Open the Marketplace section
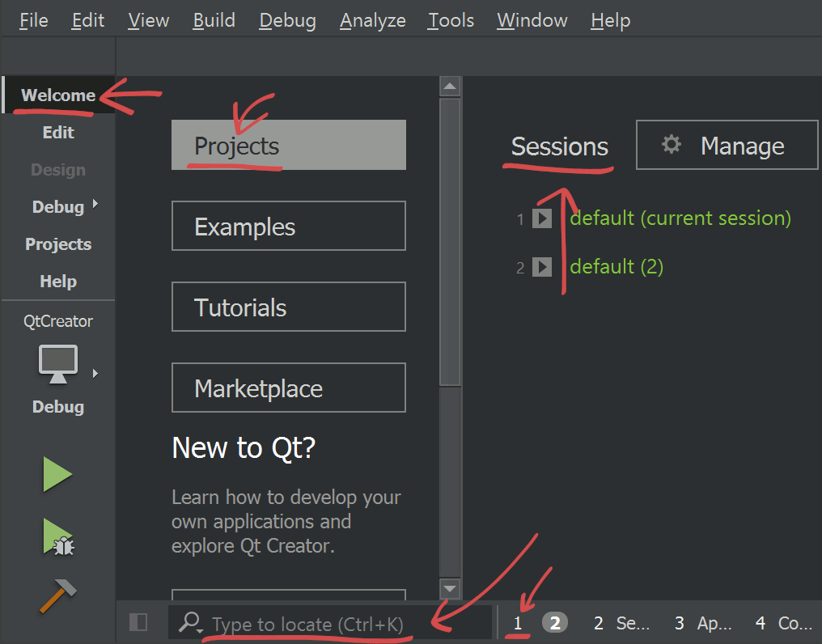The width and height of the screenshot is (822, 644). (288, 388)
